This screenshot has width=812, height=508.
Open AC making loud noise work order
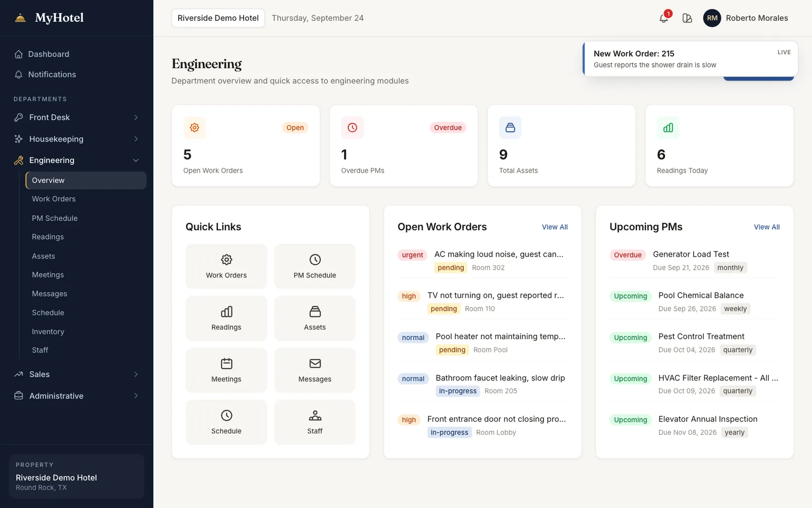[x=483, y=261]
